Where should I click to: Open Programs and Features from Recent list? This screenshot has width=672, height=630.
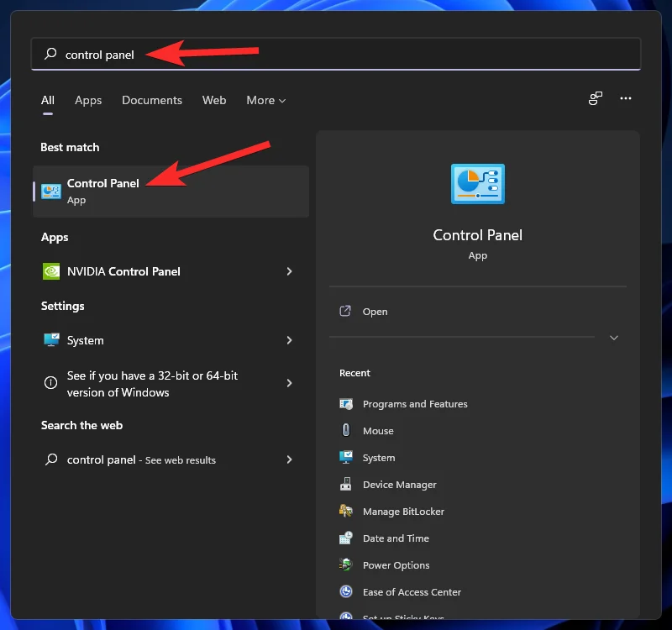414,404
